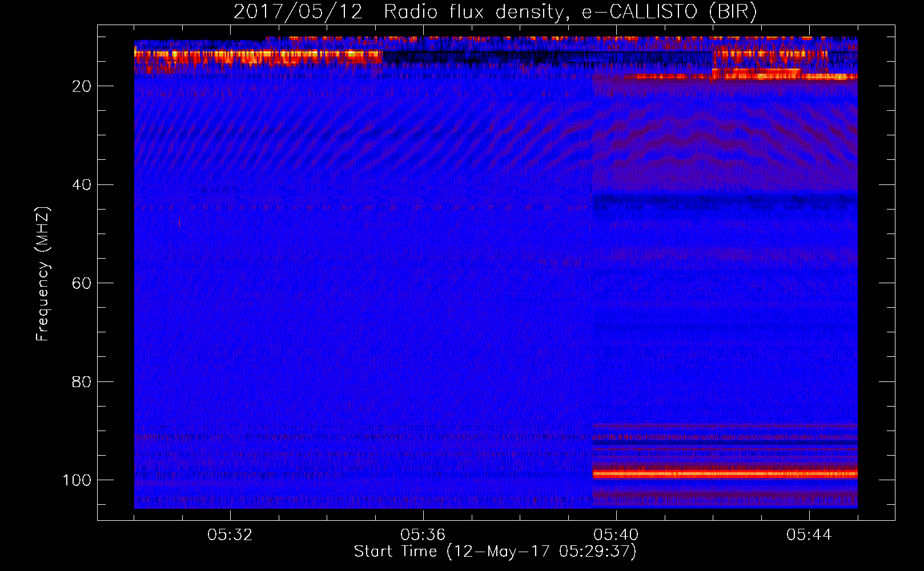Click the 20 frequency tick label
This screenshot has width=924, height=571.
click(x=82, y=86)
